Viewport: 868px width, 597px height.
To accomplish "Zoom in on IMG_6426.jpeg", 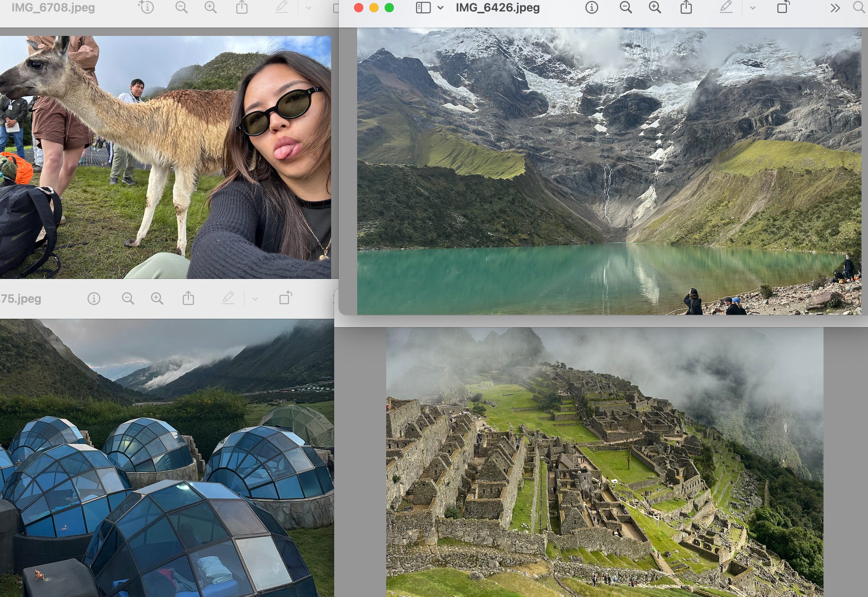I will [655, 8].
